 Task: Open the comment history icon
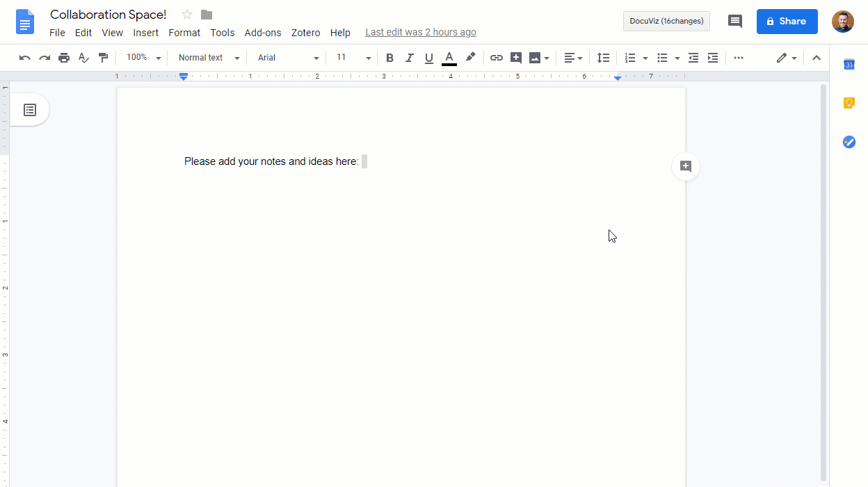[x=734, y=21]
